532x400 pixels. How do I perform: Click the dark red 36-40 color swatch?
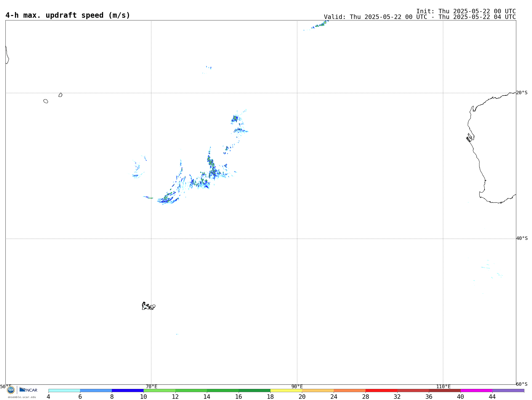pos(445,391)
